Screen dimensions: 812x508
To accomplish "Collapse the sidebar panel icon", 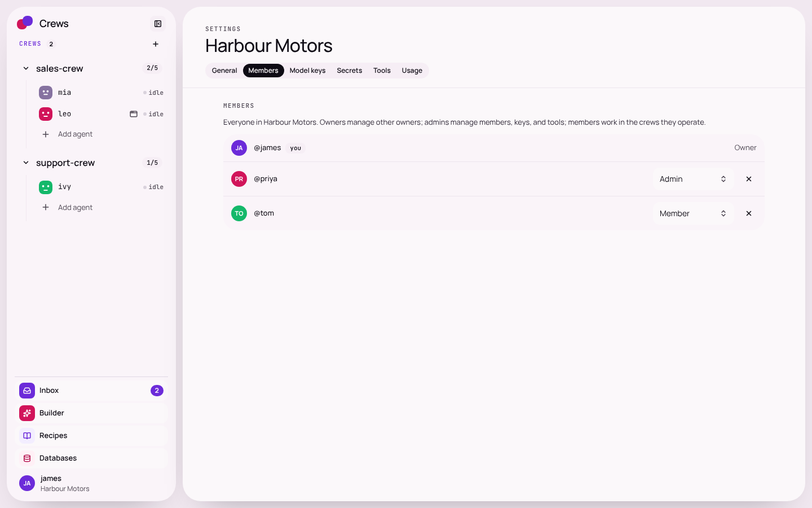I will 158,24.
